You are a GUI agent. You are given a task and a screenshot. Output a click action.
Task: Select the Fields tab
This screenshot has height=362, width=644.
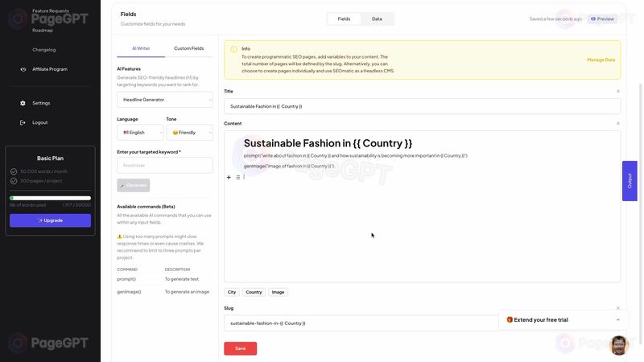[345, 19]
